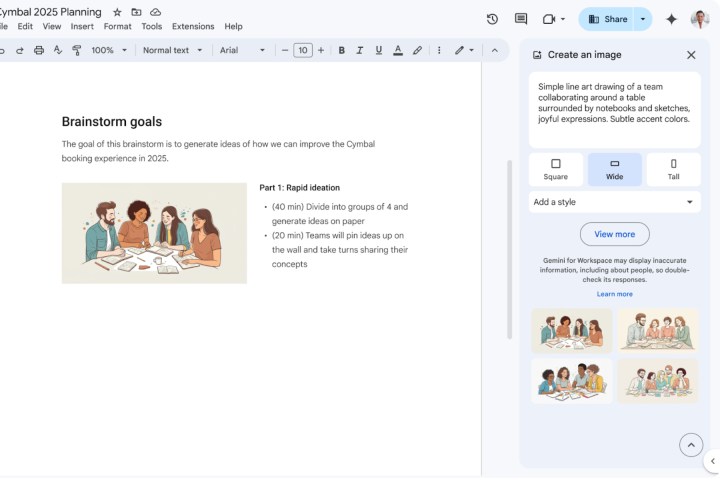Screen dimensions: 720x480
Task: Open the comments panel icon
Action: click(521, 19)
